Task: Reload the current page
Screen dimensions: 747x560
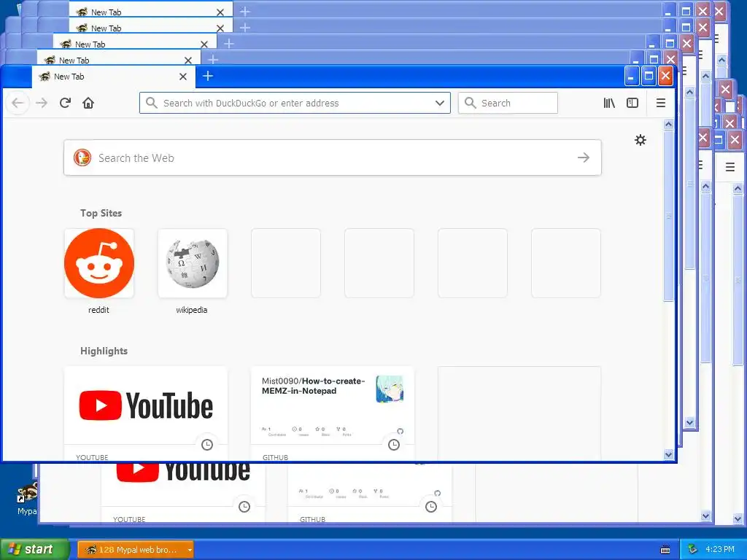Action: pyautogui.click(x=65, y=103)
